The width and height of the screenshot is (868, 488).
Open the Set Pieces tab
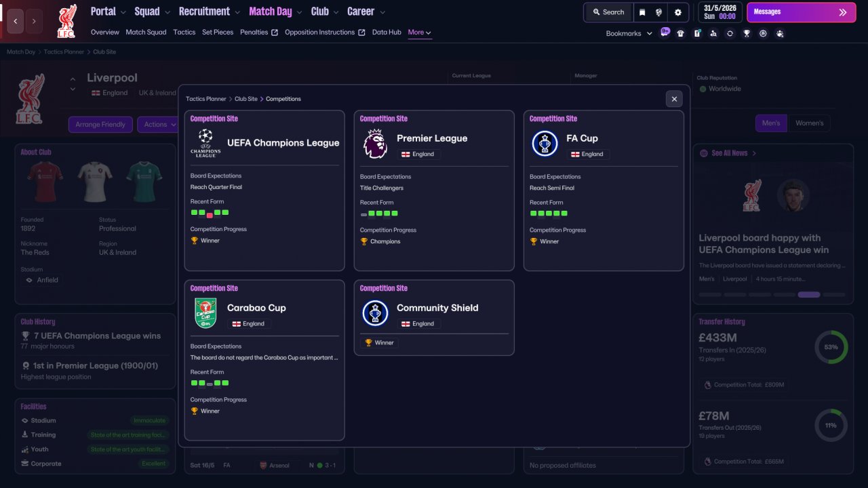coord(218,33)
